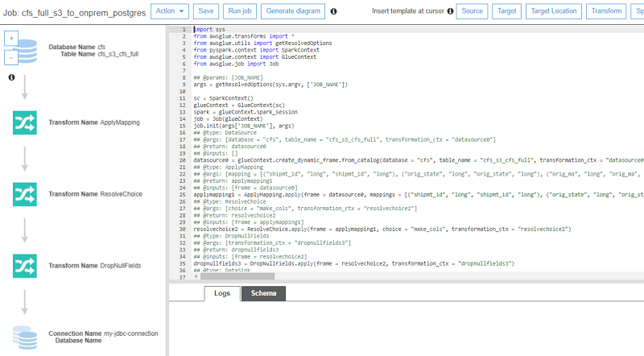Click line 20 datasource0 create_dynamic_frame code
The image size is (644, 356).
point(419,160)
